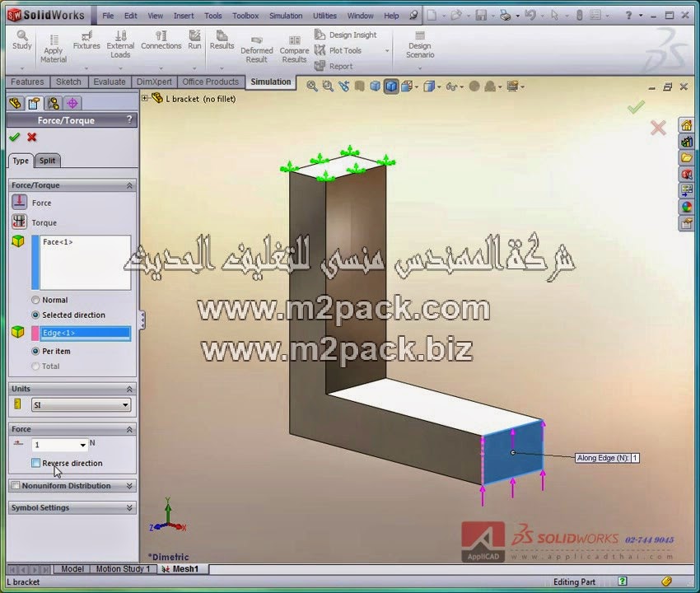The image size is (700, 593).
Task: Click the Along Edge (N) callout value
Action: click(x=635, y=458)
